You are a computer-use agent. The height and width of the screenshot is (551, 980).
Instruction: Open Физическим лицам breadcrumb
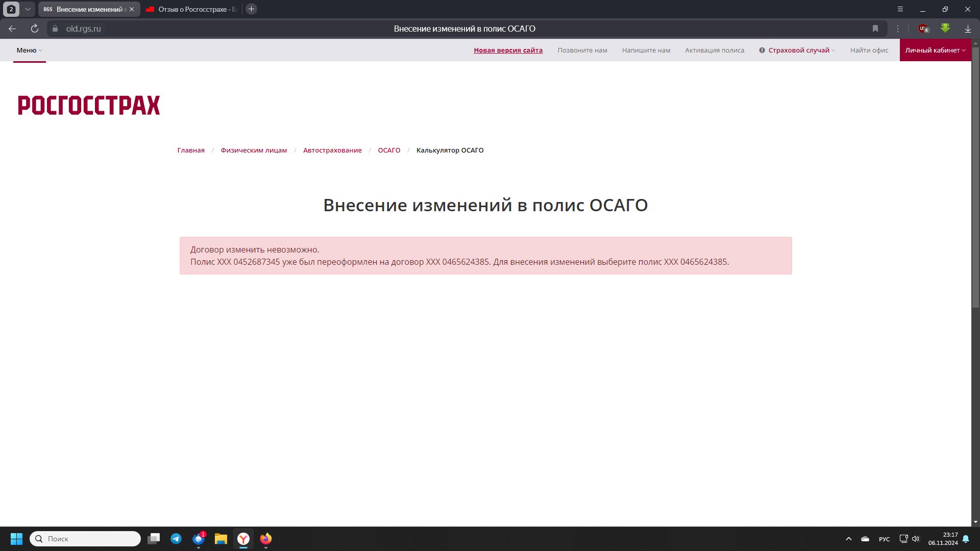[x=254, y=151]
